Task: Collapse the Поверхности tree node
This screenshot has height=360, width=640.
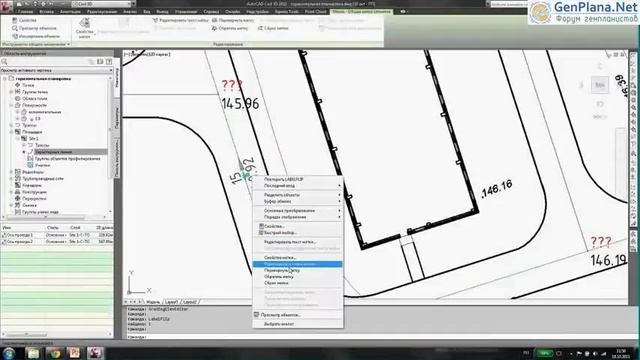Action: 11,105
